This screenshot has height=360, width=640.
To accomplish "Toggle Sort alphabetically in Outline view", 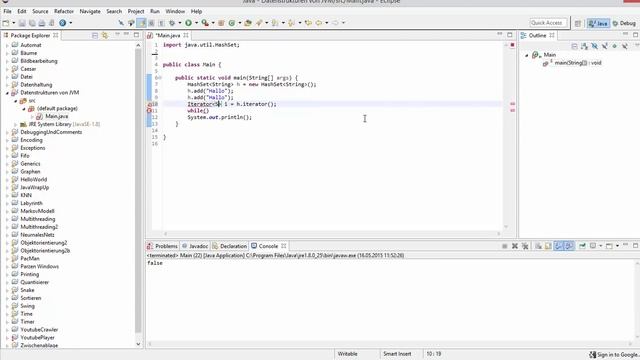I will (584, 47).
